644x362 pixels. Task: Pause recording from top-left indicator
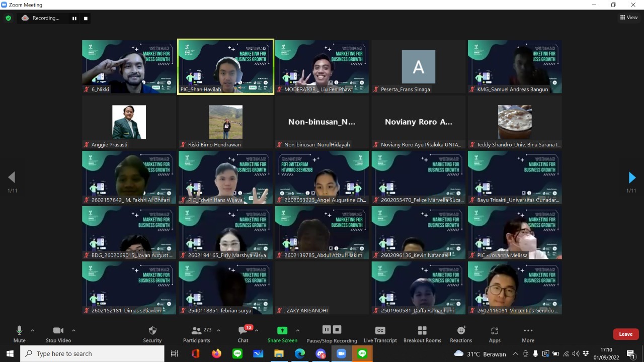click(74, 18)
